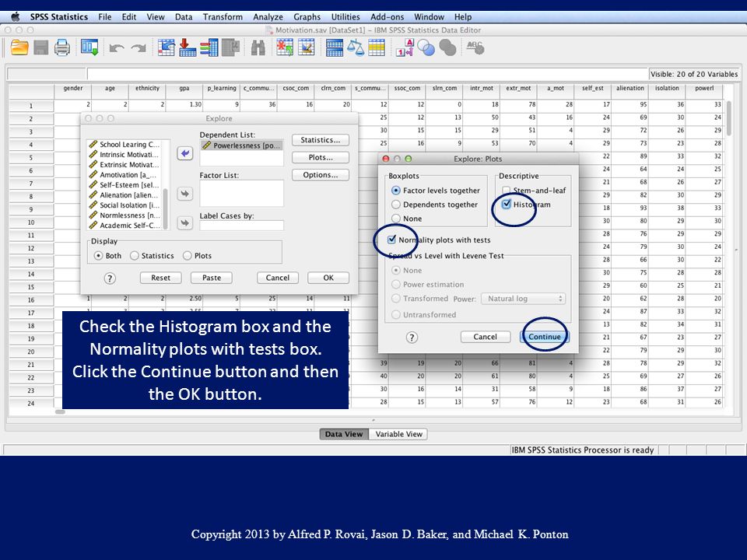Viewport: 747px width, 560px height.
Task: Select Powerlessness in the Dependent List
Action: point(241,145)
